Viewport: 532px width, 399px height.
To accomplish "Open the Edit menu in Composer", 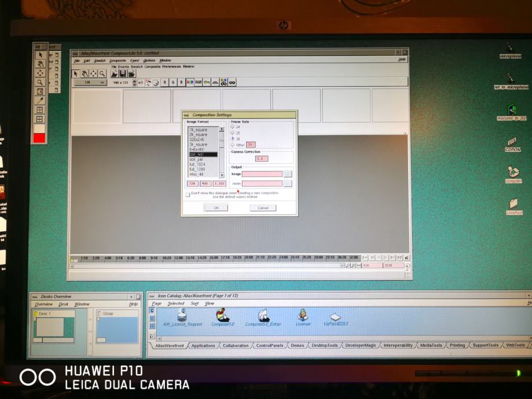I will (x=87, y=61).
